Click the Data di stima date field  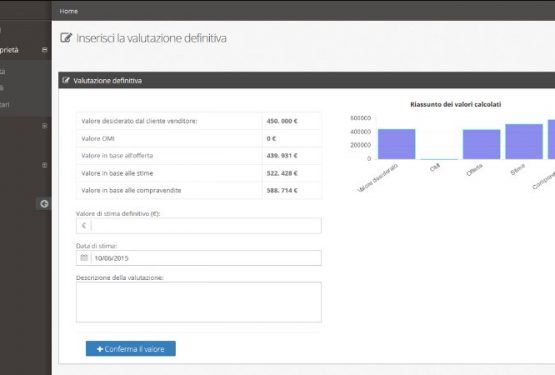(x=206, y=258)
